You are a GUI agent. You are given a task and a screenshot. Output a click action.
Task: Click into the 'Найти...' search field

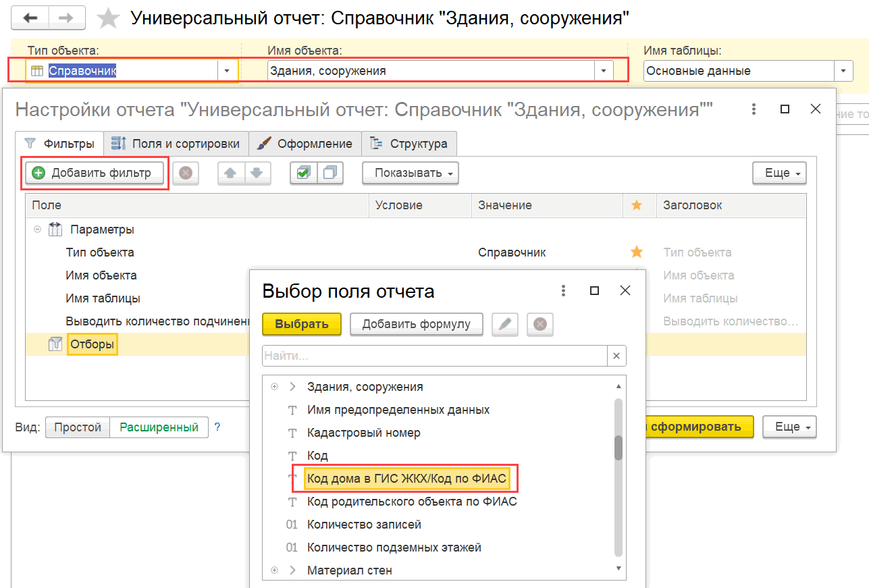(436, 356)
